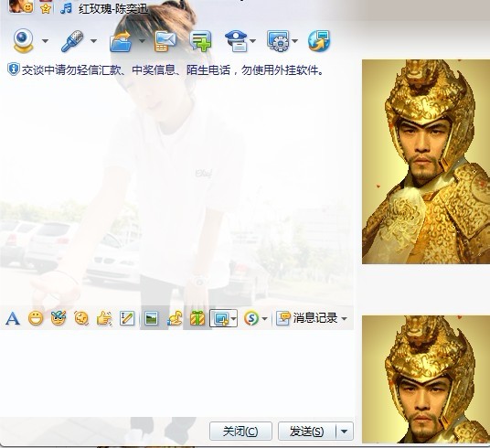Viewport: 490px width, 448px height.
Task: Open report/security police hat icon
Action: (237, 41)
